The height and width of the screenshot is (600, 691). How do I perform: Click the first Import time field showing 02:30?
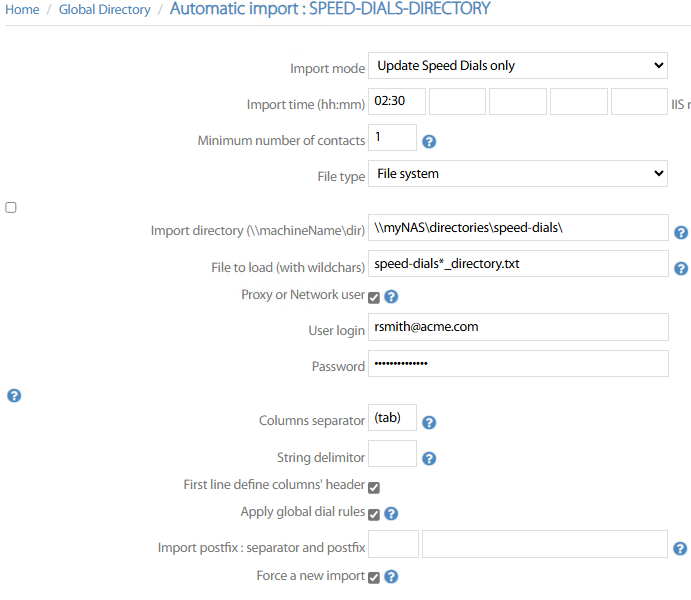[x=396, y=102]
